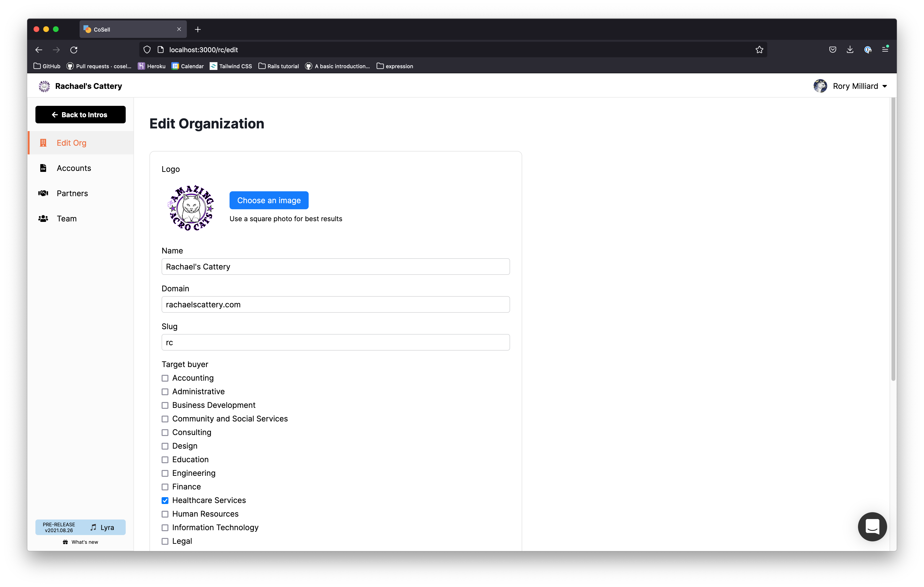Open the Partners sidebar item
The width and height of the screenshot is (924, 587).
pyautogui.click(x=81, y=193)
